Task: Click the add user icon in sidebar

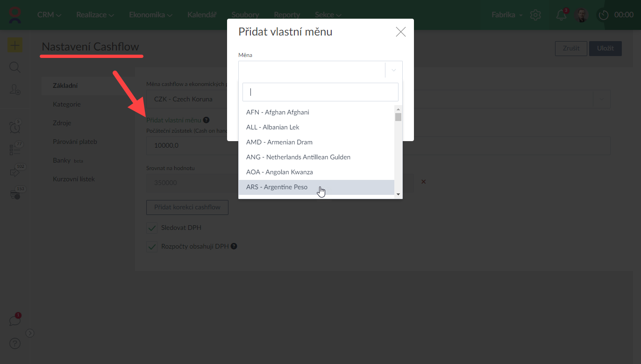Action: [x=15, y=90]
